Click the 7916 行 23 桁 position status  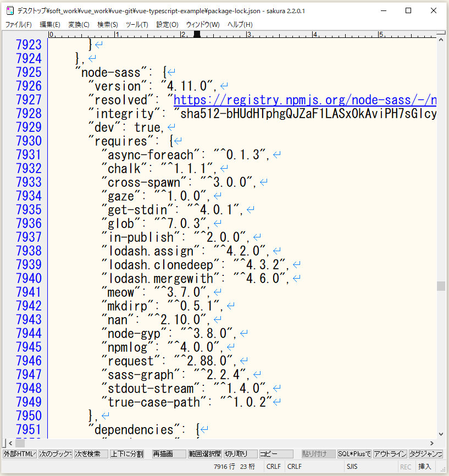pyautogui.click(x=234, y=467)
